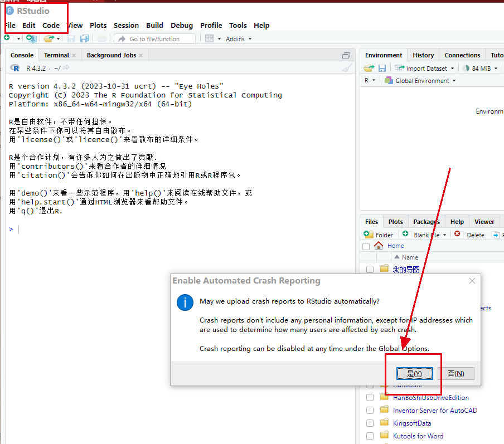Click the RStudio logo in title bar
Viewport: 504px width, 444px height.
tap(10, 11)
